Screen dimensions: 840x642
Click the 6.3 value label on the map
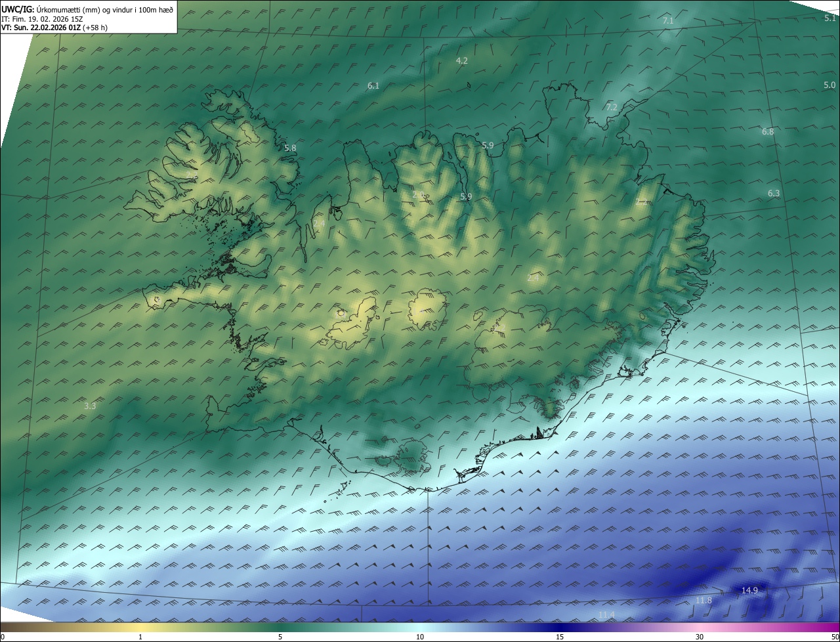tap(774, 193)
